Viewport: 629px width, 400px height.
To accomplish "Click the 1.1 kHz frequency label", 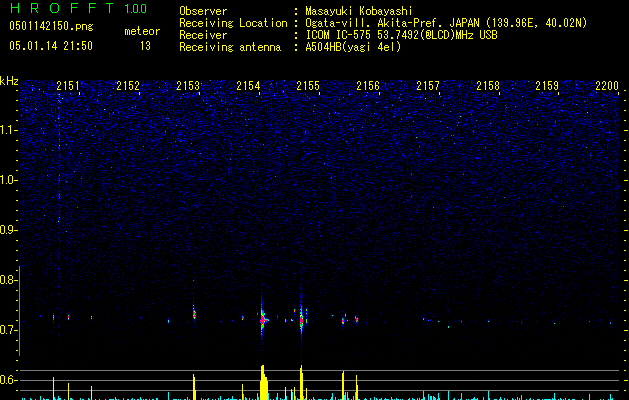I will pyautogui.click(x=9, y=130).
